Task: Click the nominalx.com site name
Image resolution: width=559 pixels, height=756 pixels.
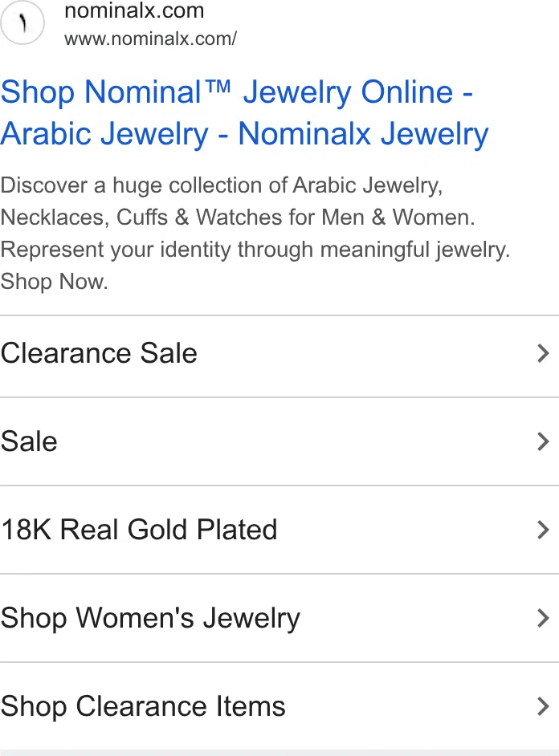Action: coord(135,10)
